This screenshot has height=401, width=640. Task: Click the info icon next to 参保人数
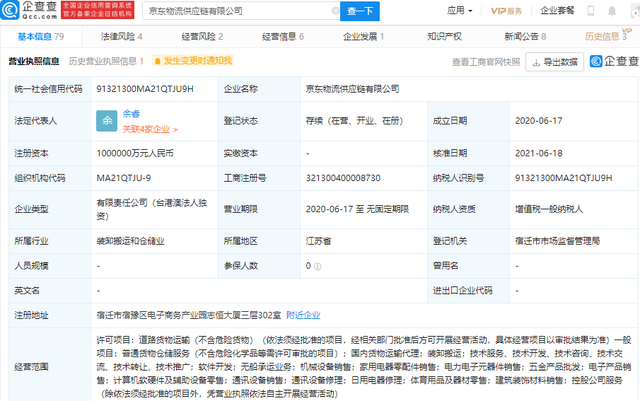[x=319, y=267]
